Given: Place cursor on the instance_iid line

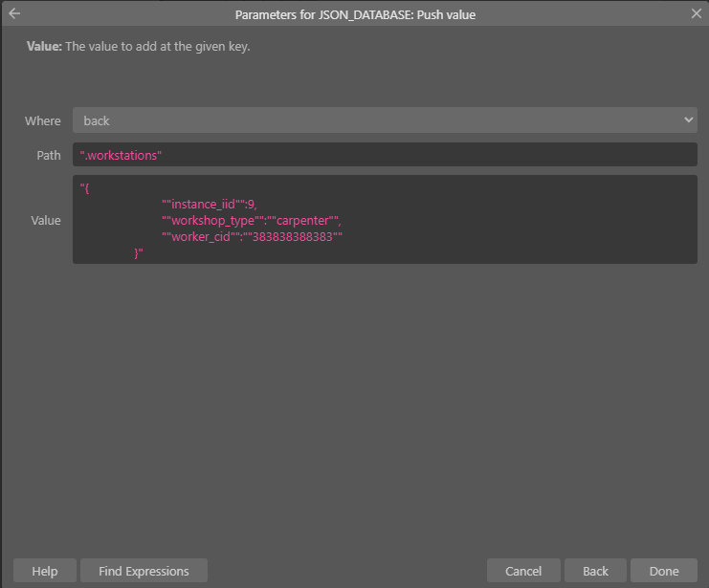Looking at the screenshot, I should [x=210, y=205].
